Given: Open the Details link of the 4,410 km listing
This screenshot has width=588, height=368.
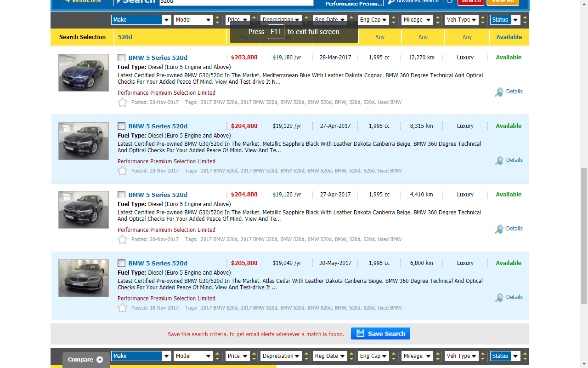Looking at the screenshot, I should (514, 229).
